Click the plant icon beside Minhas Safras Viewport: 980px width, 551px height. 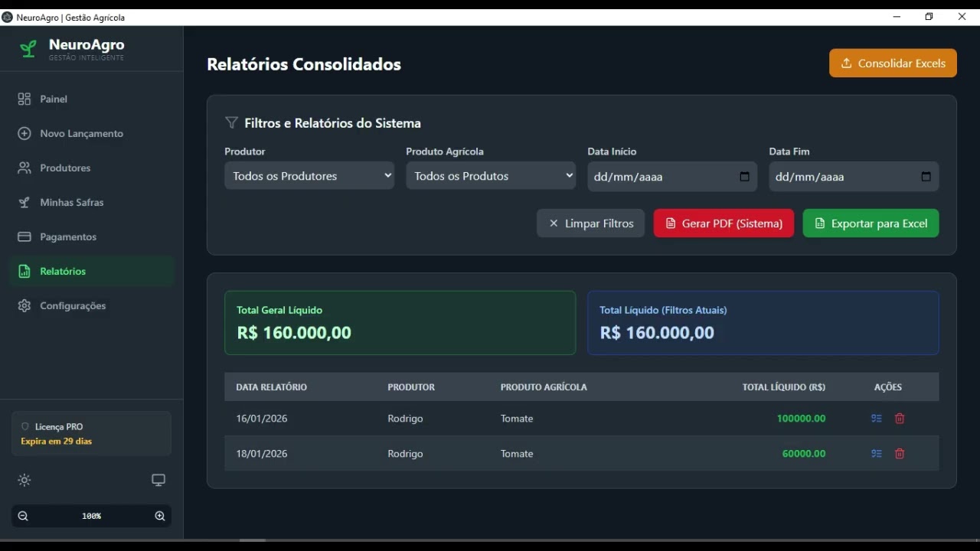(x=24, y=202)
